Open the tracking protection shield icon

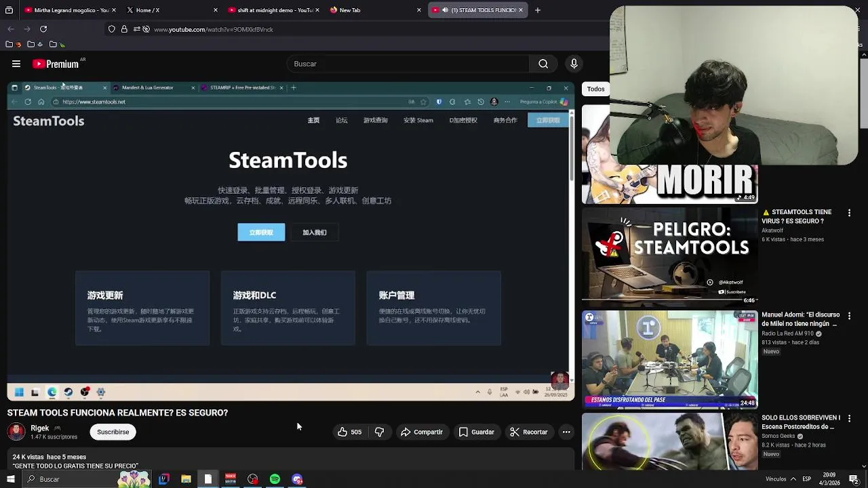point(112,29)
